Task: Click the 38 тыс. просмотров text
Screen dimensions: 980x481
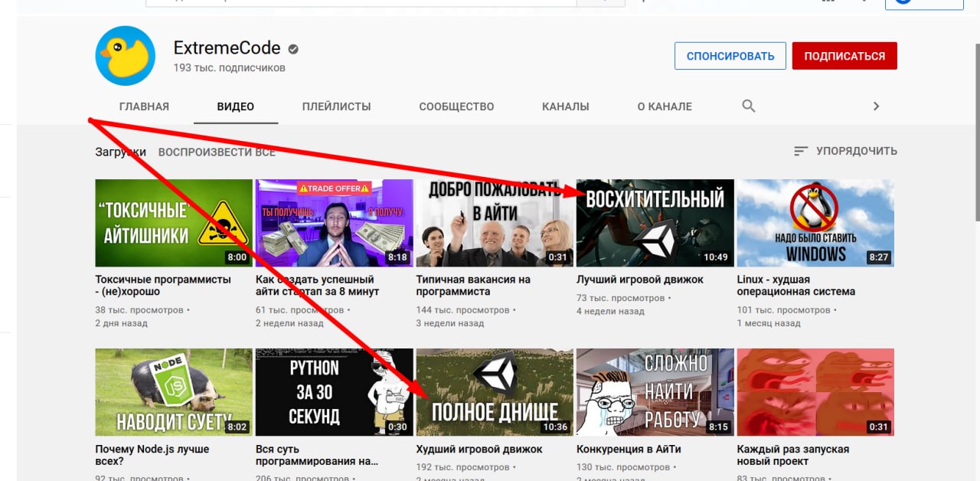Action: pos(139,310)
